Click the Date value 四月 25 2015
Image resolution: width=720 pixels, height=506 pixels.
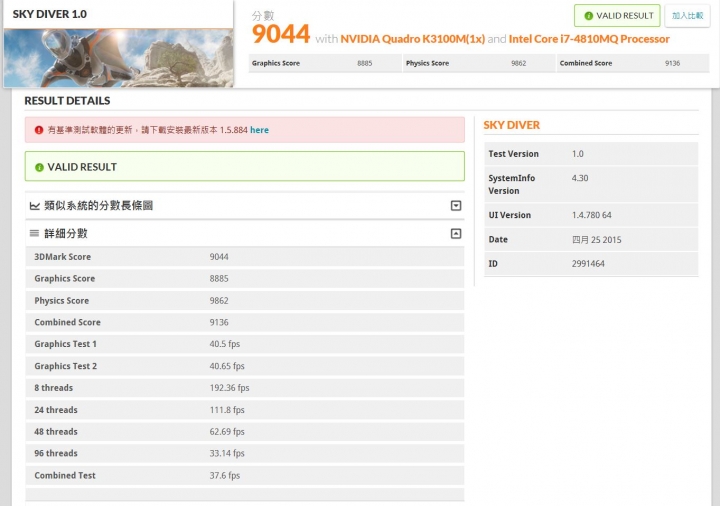[596, 240]
